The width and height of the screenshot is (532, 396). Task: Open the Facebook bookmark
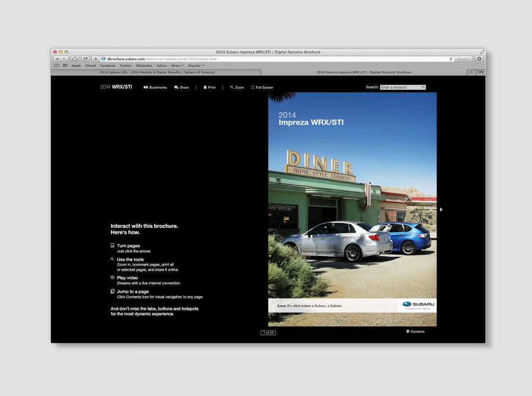(108, 66)
